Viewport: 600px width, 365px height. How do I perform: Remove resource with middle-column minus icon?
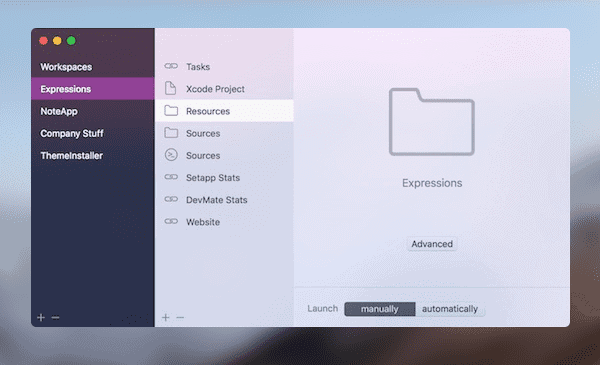(x=180, y=318)
